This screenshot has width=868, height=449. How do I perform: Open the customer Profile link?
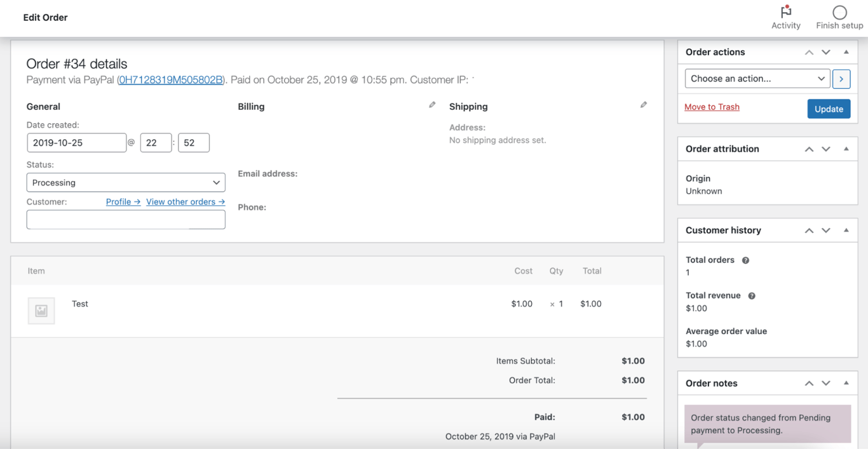(123, 201)
